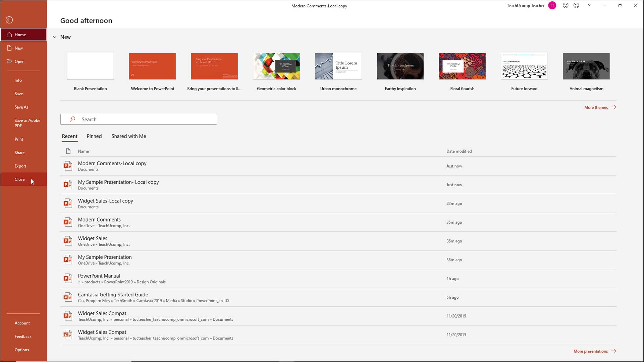Collapse the New section chevron
This screenshot has height=362, width=644.
pos(55,37)
